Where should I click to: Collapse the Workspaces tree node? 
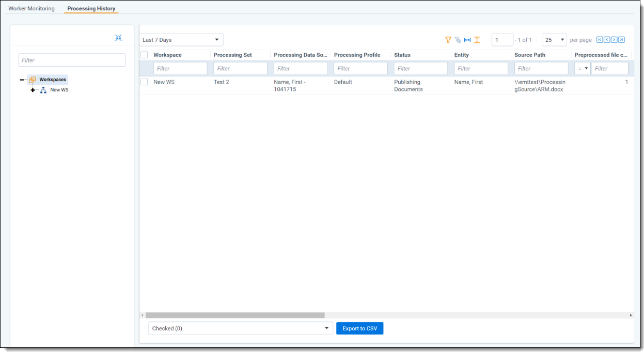(x=22, y=80)
